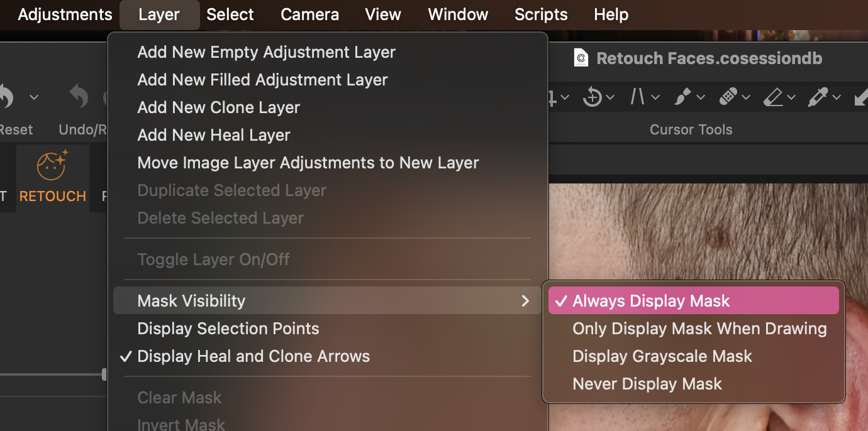
Task: Select the Keystone cursor tool icon
Action: 637,97
